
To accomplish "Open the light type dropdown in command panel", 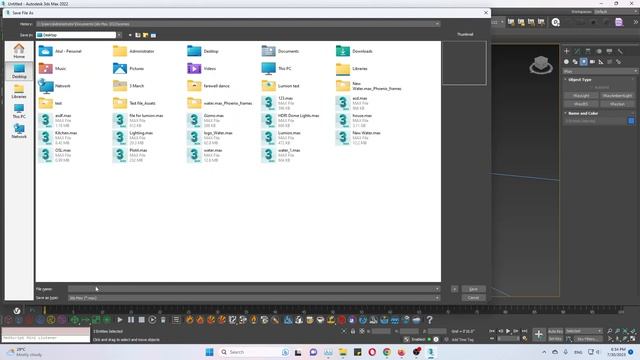I will pos(600,71).
